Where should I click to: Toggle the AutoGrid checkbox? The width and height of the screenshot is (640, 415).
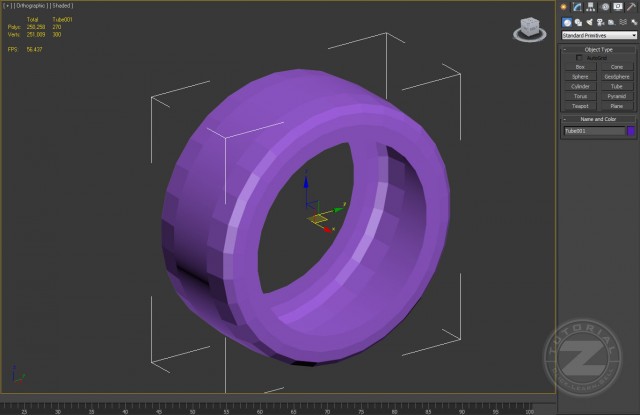pos(579,58)
